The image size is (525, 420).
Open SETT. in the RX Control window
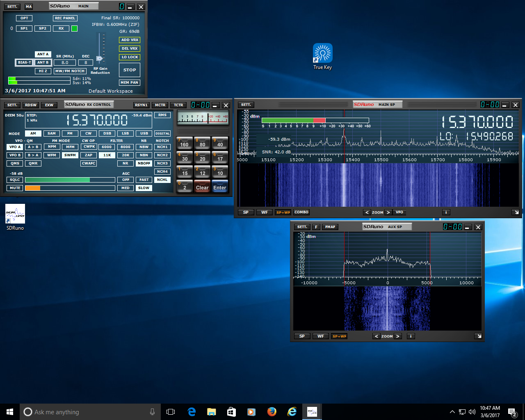[12, 105]
